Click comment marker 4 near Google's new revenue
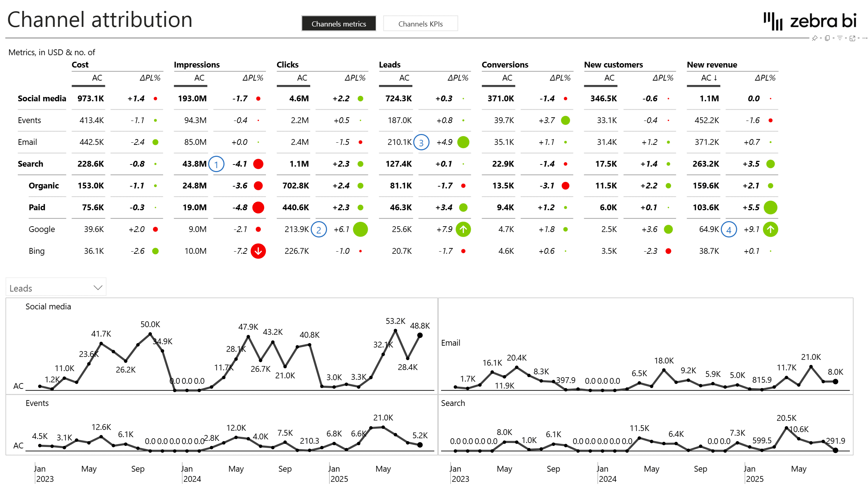Screen dimensions: 868x488 pyautogui.click(x=728, y=229)
